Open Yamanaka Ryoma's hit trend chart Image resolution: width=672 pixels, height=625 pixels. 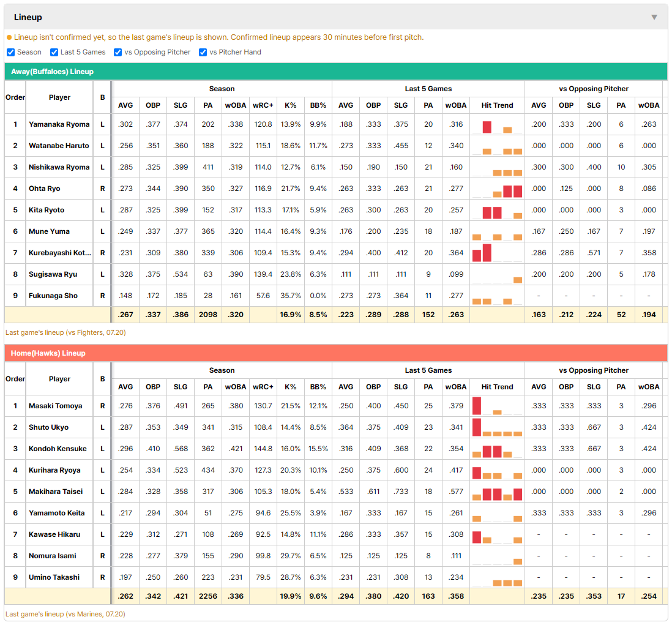(497, 125)
